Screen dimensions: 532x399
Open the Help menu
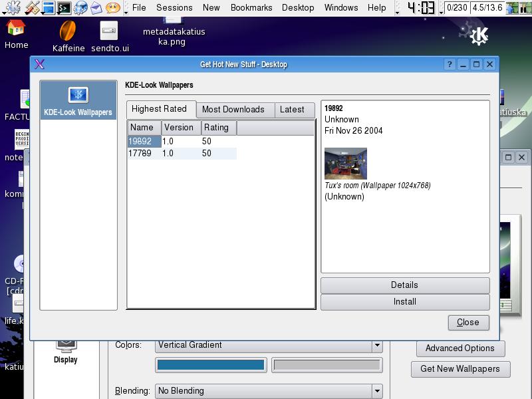click(376, 7)
